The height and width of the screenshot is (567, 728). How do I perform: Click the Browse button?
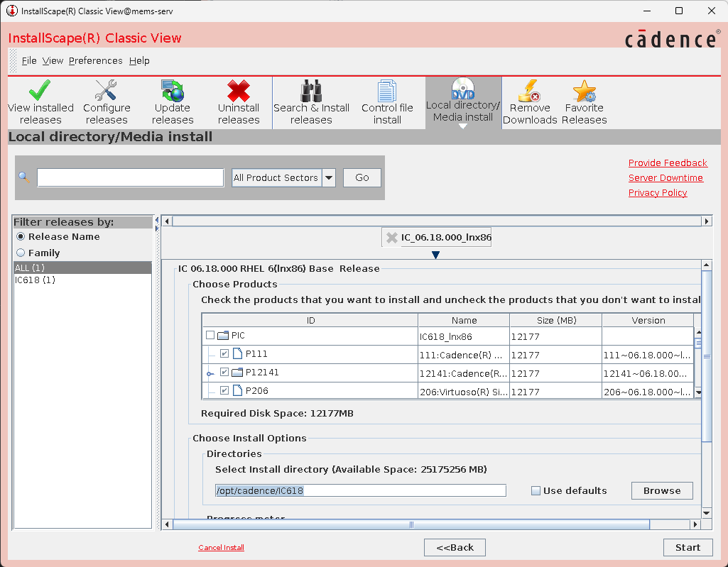[662, 491]
